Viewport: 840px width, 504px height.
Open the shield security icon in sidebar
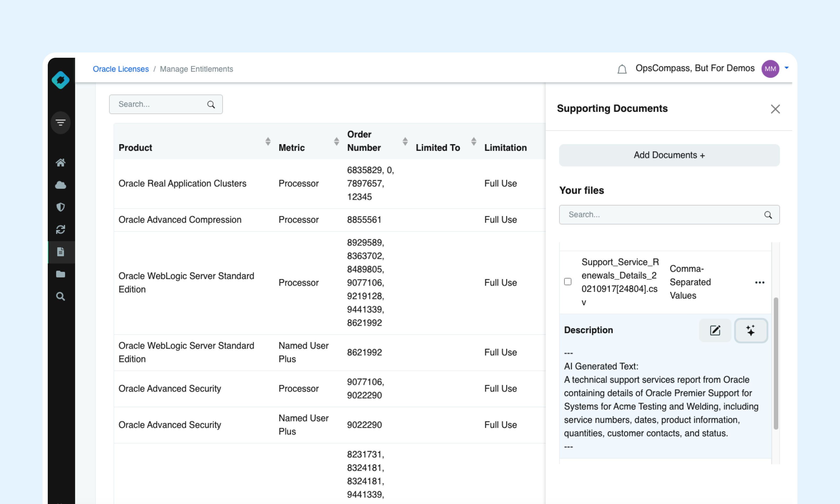pos(61,207)
